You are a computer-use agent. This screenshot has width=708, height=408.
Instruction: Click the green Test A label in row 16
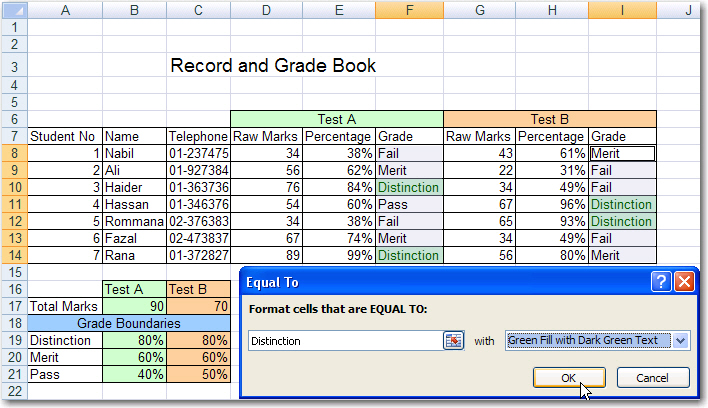pos(135,289)
